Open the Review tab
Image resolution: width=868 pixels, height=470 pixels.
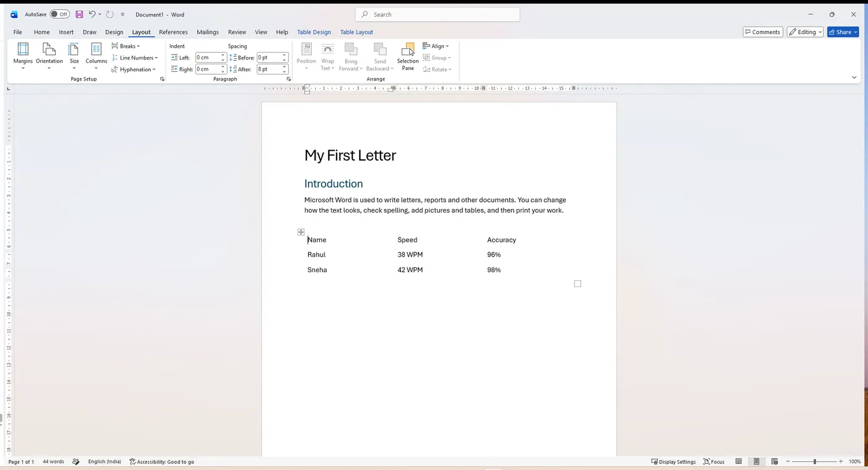pyautogui.click(x=237, y=32)
